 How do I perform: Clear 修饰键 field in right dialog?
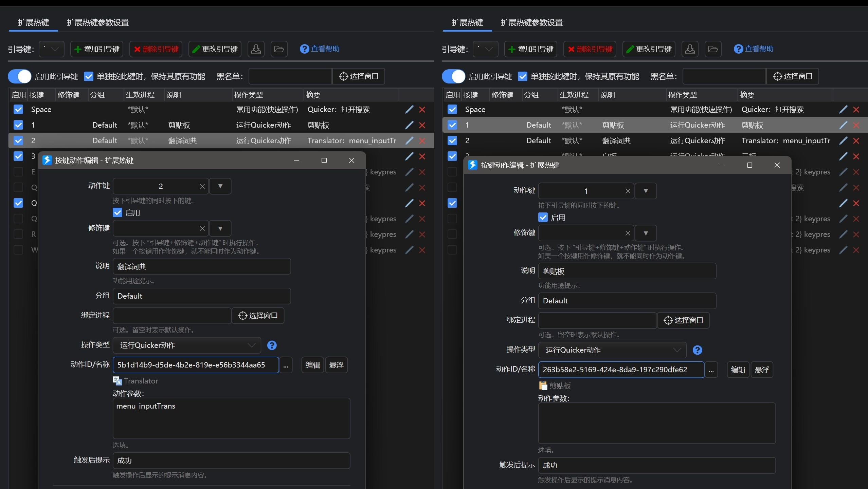tap(628, 233)
